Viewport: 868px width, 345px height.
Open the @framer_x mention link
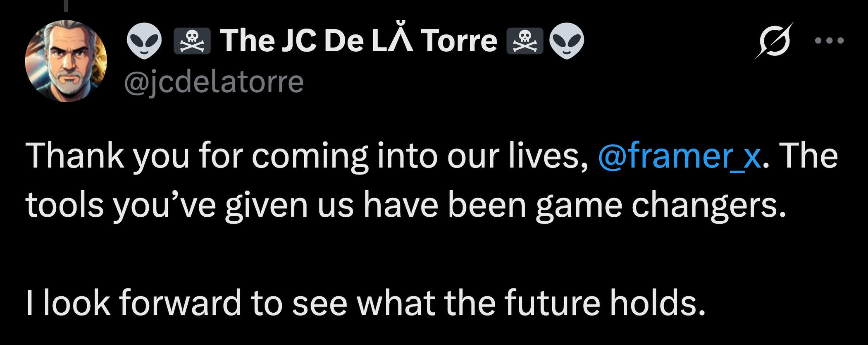[680, 156]
